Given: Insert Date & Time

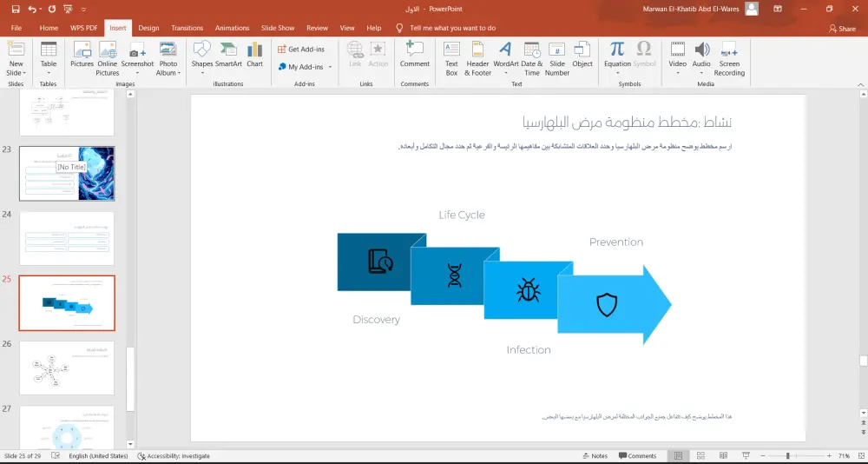Looking at the screenshot, I should click(x=532, y=58).
